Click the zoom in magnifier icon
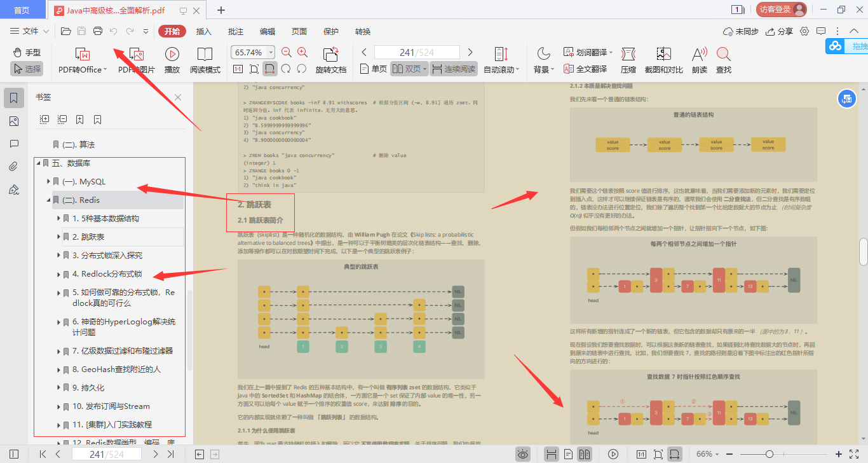The height and width of the screenshot is (463, 868). pyautogui.click(x=302, y=52)
